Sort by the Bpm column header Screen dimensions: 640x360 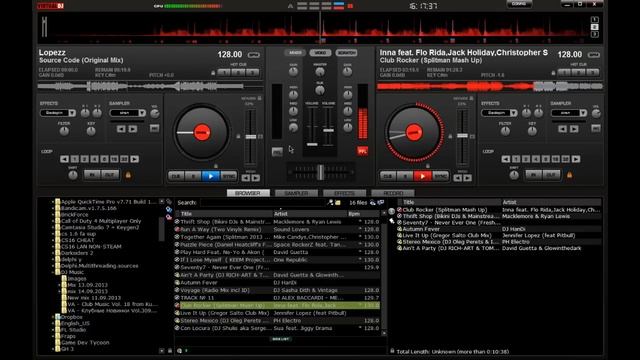tap(363, 214)
